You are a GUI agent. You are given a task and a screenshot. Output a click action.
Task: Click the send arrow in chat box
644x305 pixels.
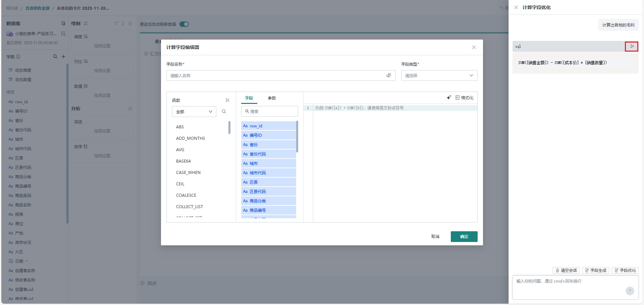(630, 291)
